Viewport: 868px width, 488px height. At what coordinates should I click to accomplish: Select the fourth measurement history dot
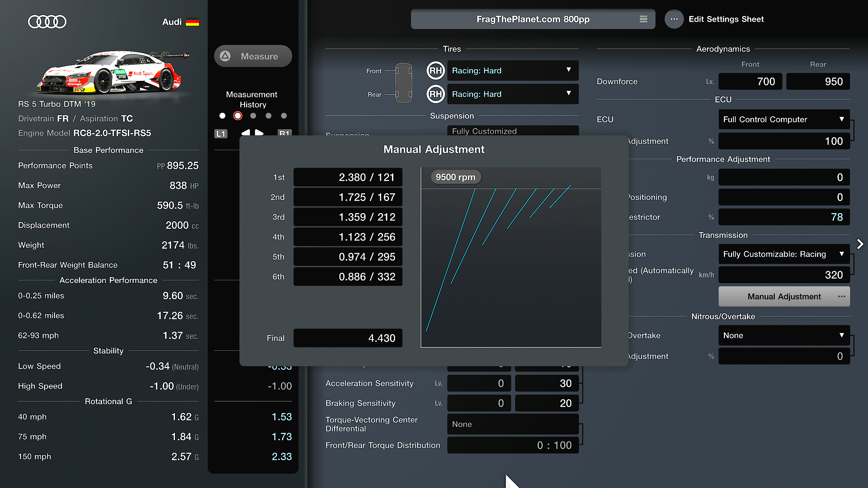tap(269, 116)
